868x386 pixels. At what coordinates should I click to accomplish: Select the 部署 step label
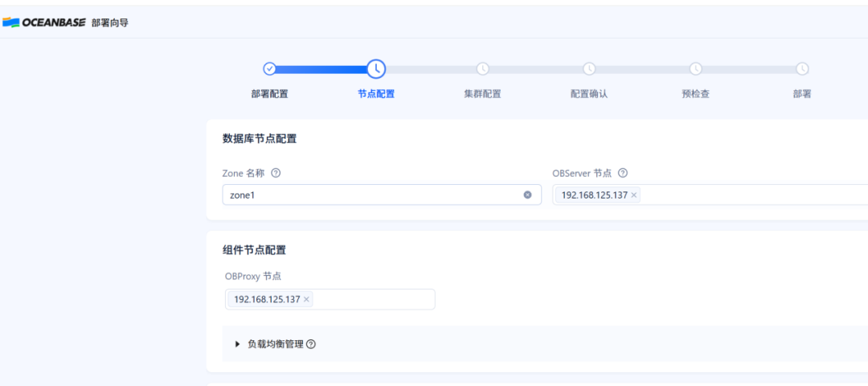click(802, 94)
